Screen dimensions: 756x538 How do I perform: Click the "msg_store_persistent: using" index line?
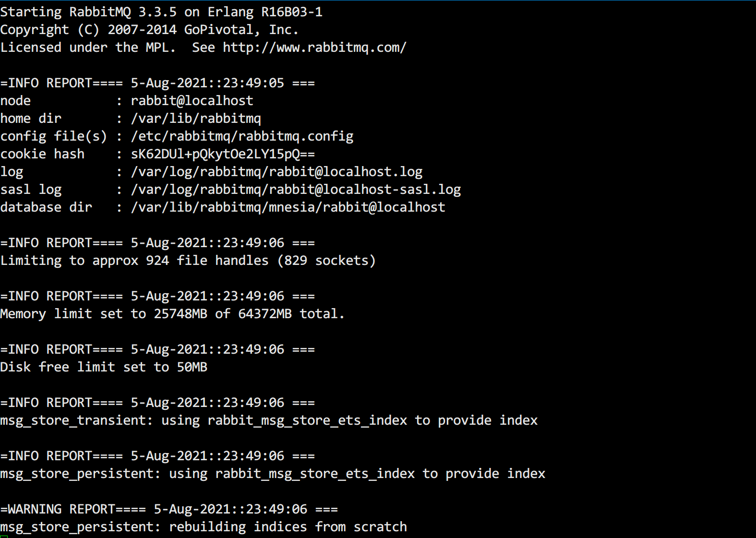point(273,474)
